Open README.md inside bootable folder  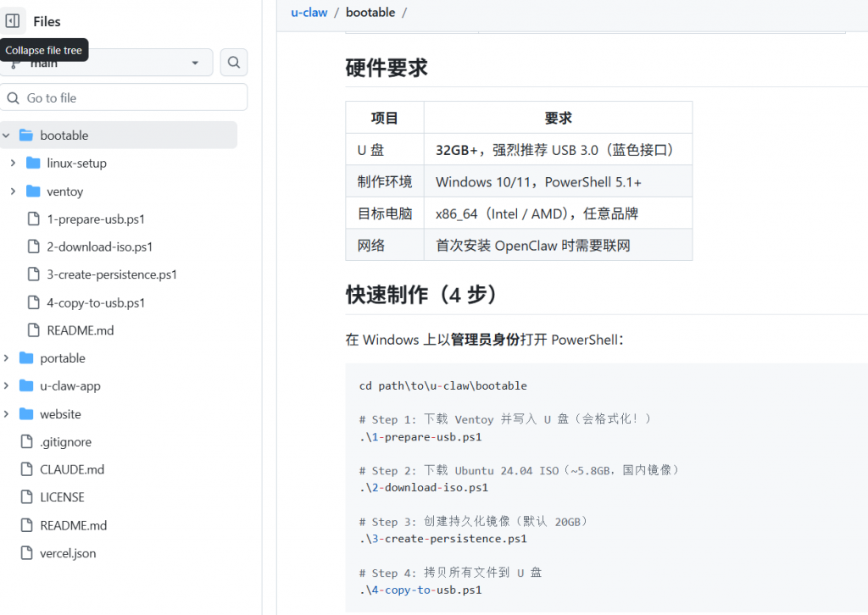click(80, 330)
